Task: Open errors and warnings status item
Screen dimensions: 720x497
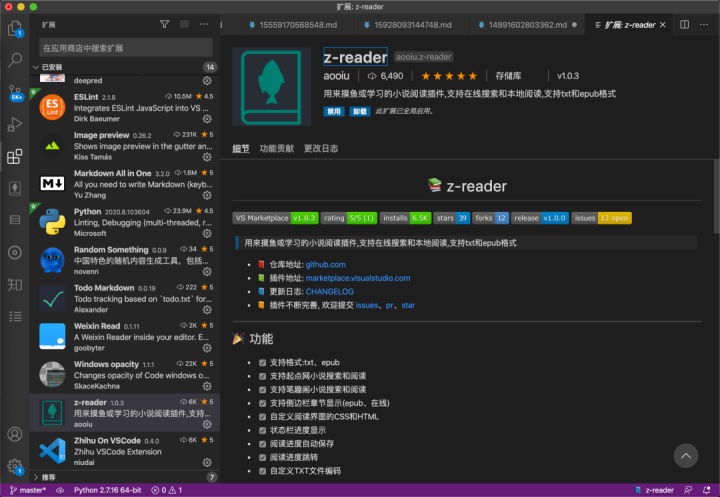Action: pyautogui.click(x=167, y=490)
